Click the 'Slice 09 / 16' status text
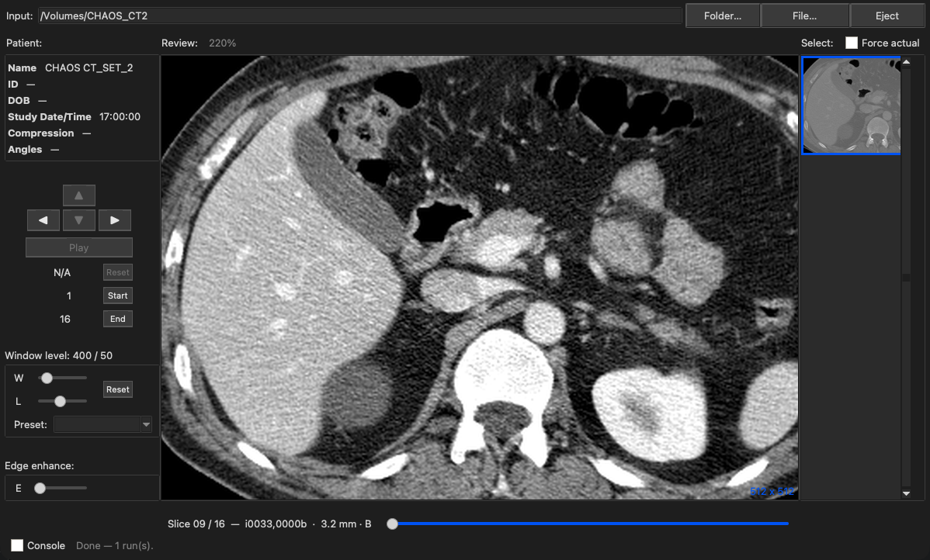The width and height of the screenshot is (930, 560). point(196,524)
